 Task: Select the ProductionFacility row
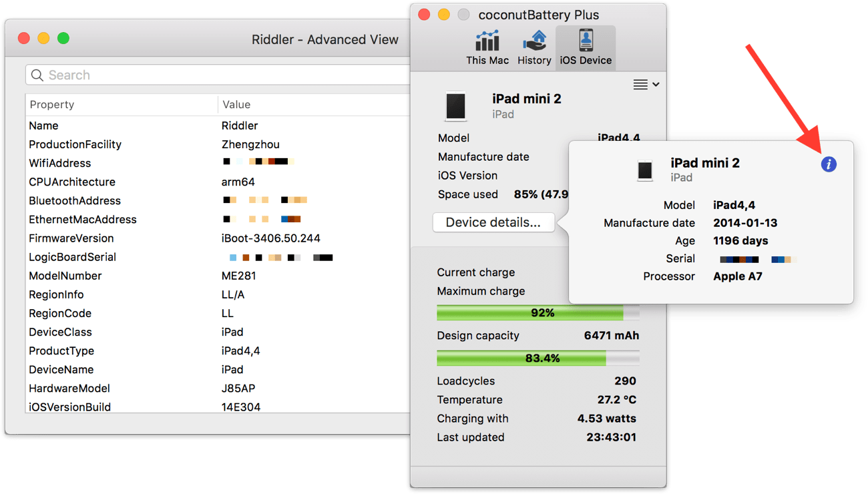(x=218, y=144)
